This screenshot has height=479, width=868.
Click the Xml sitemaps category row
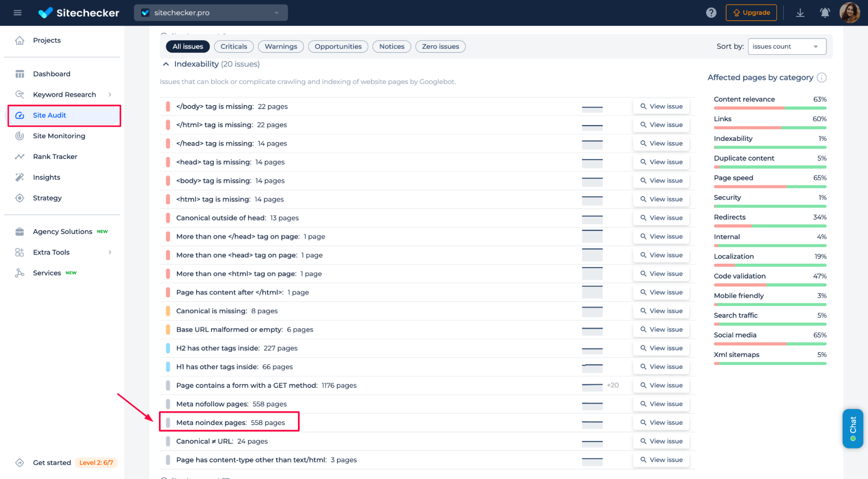[x=770, y=358]
